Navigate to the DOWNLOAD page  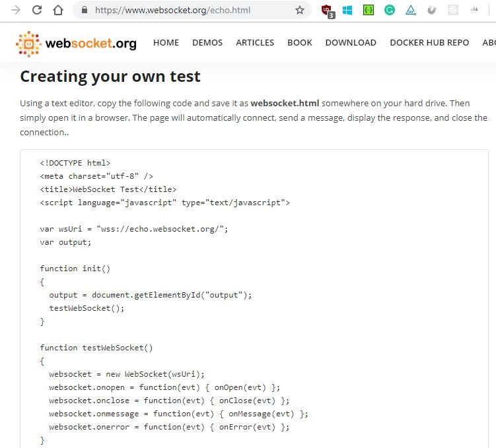pyautogui.click(x=351, y=42)
